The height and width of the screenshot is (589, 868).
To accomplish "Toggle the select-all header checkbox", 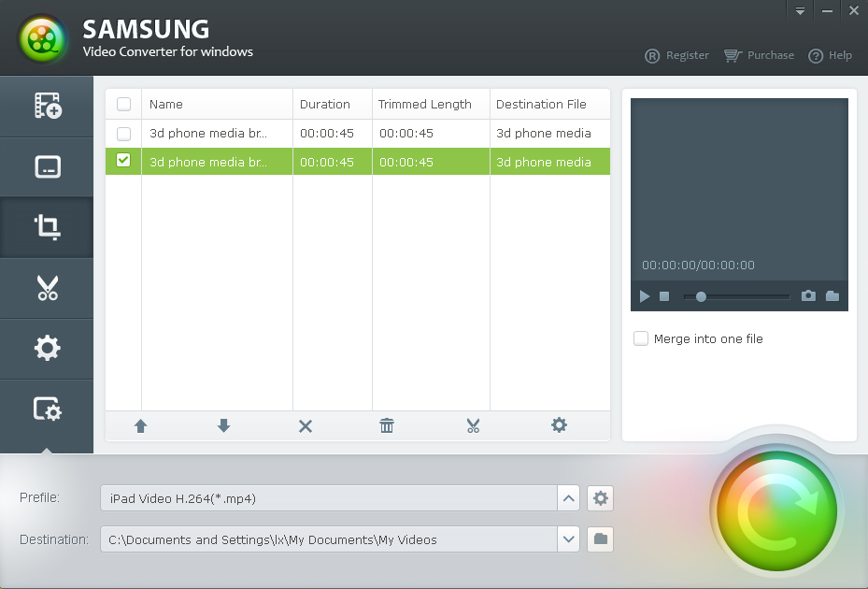I will (123, 104).
